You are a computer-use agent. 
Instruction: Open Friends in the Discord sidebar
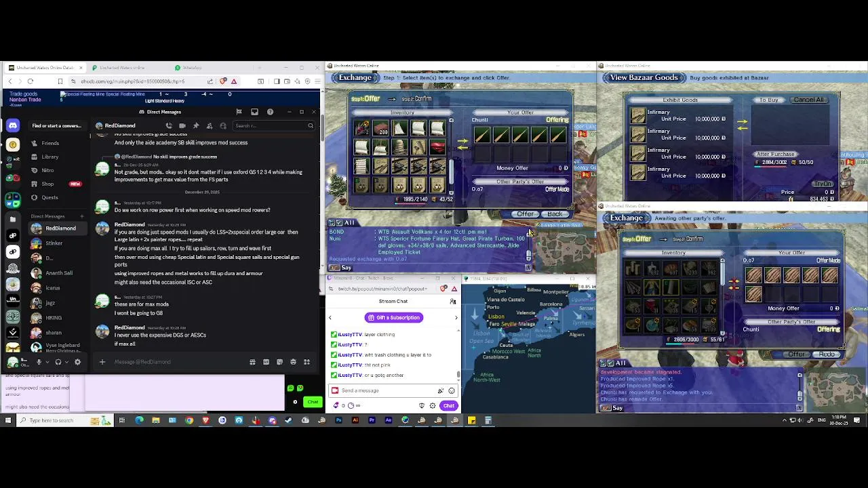[x=50, y=143]
